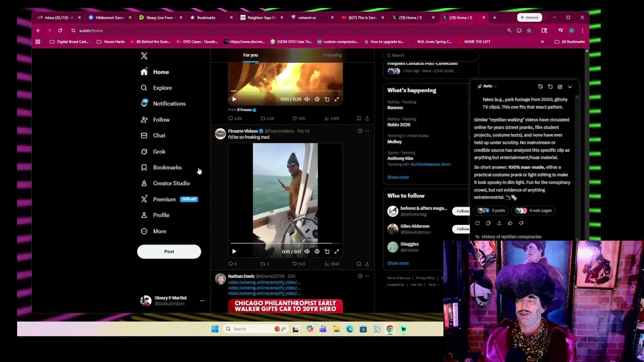Viewport: 644px width, 362px height.
Task: Enter fullscreen on boat video
Action: tap(337, 251)
